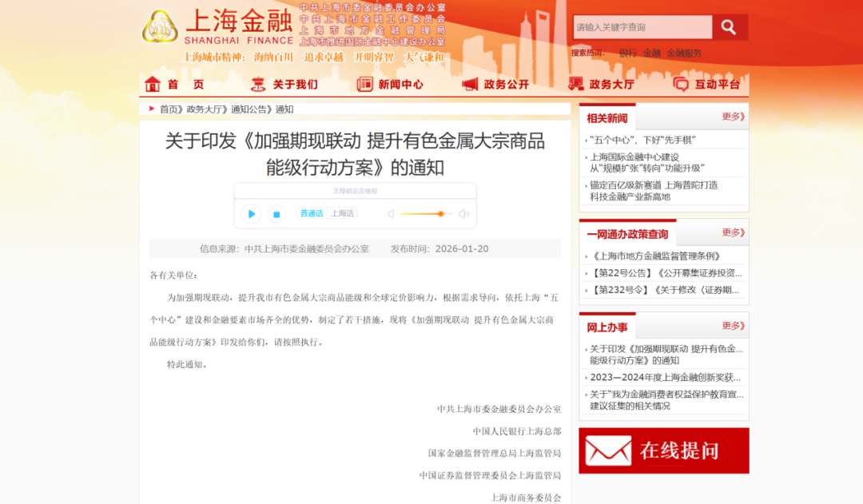The image size is (863, 504).
Task: Click the Shanghai Finance logo emblem
Action: point(160,26)
